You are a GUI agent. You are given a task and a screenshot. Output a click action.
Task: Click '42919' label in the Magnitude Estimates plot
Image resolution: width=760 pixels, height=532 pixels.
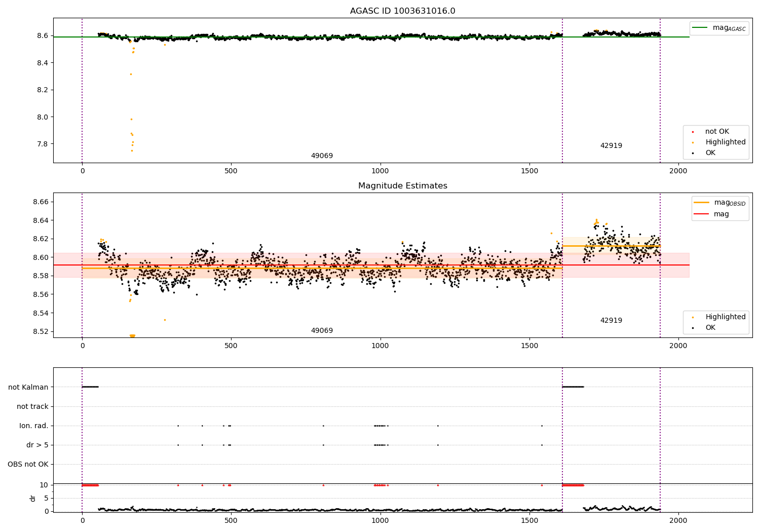tap(611, 321)
